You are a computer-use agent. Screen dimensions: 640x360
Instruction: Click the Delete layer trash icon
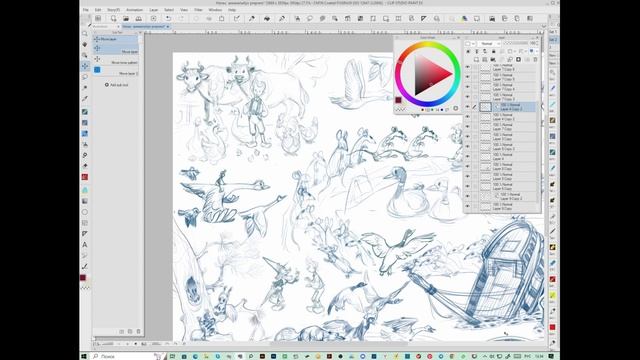point(535,60)
